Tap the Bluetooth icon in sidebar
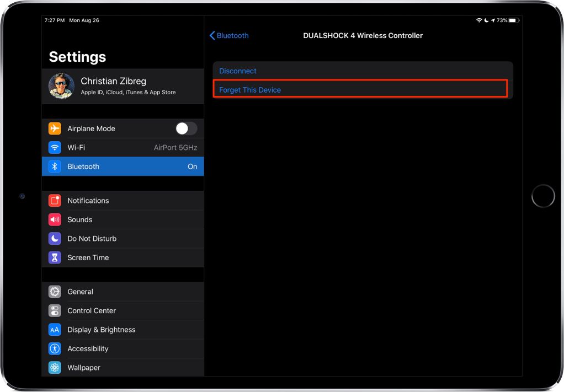Screen dimensions: 564x392 tap(55, 167)
